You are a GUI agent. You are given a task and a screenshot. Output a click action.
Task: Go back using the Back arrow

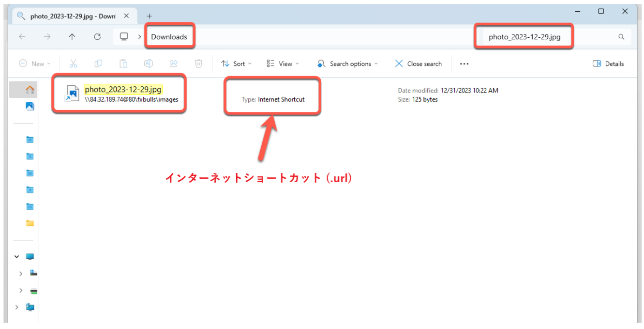22,37
